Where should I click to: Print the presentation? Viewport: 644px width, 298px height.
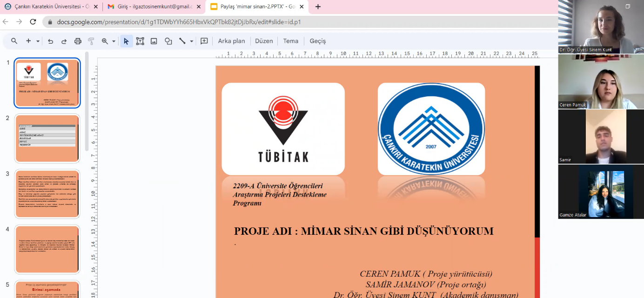point(78,41)
